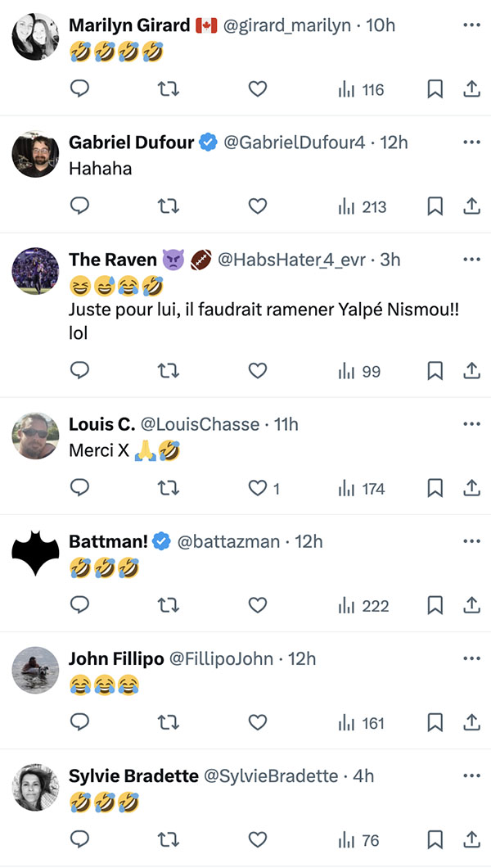The height and width of the screenshot is (868, 491).
Task: View analytics on Battman's 222-view tweet
Action: tap(363, 606)
